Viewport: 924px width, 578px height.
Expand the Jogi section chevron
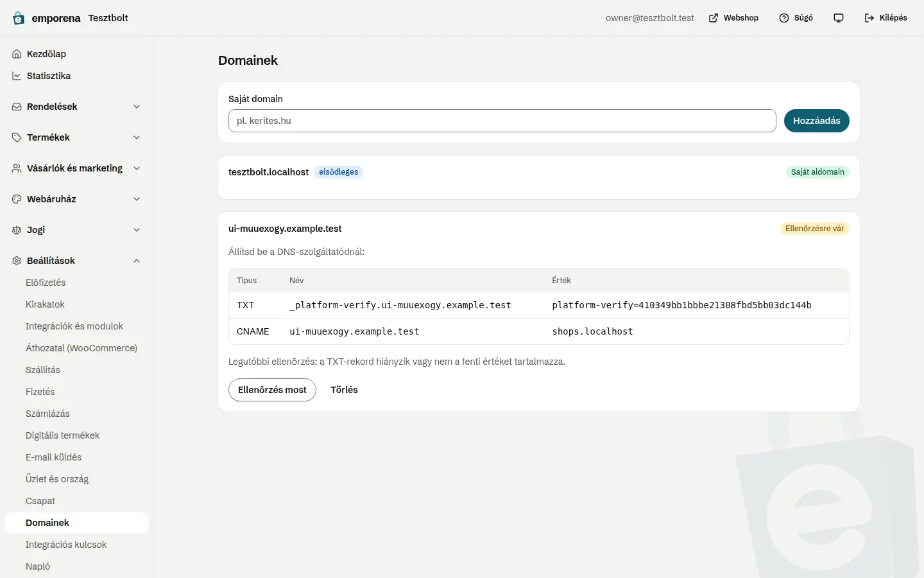[x=137, y=230]
